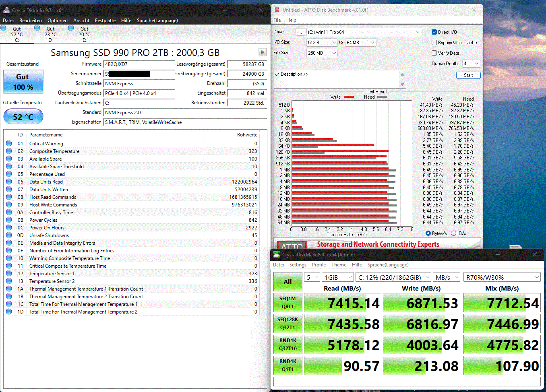The image size is (546, 392).
Task: Select the IO/s radio button
Action: pyautogui.click(x=453, y=233)
